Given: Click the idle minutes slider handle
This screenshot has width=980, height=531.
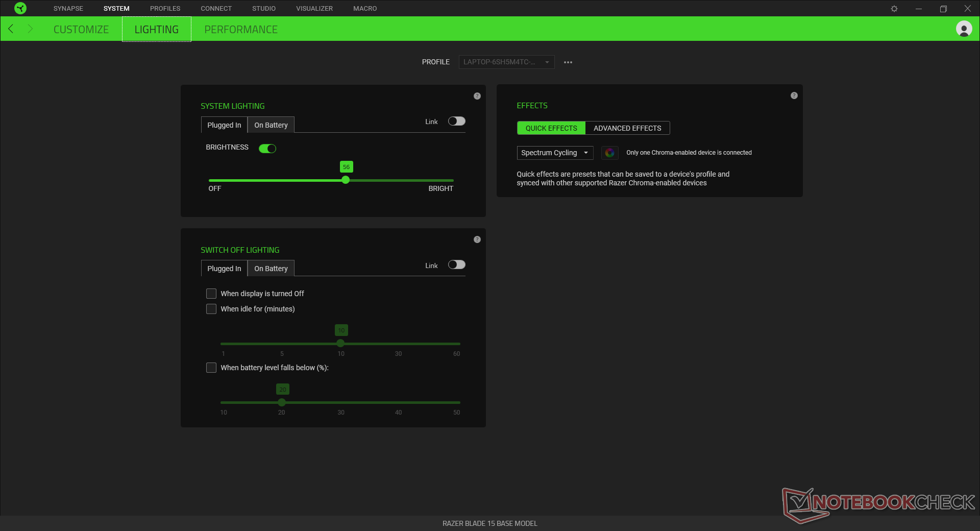Looking at the screenshot, I should [x=340, y=344].
